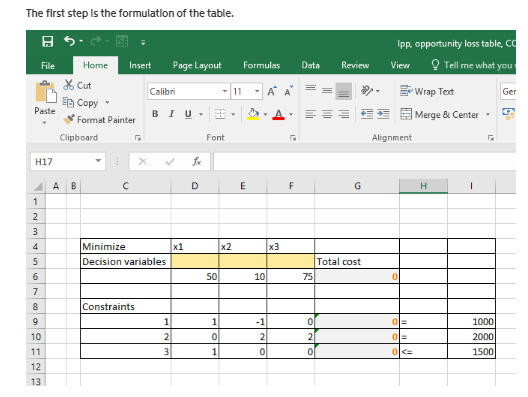This screenshot has height=397, width=528.
Task: Click Top Align icon
Action: point(310,89)
